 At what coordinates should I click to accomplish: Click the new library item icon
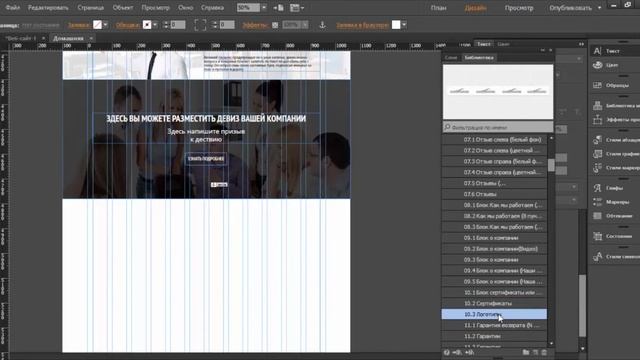535,352
